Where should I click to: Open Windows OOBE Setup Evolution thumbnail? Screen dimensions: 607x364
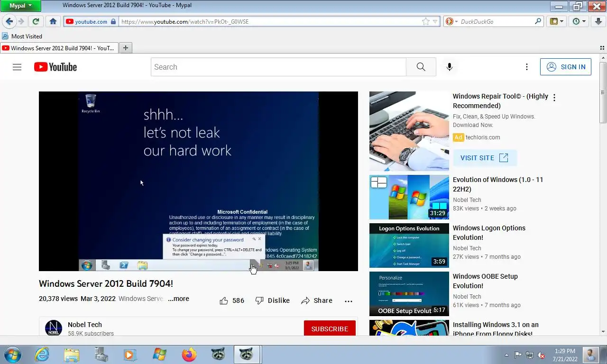[409, 294]
